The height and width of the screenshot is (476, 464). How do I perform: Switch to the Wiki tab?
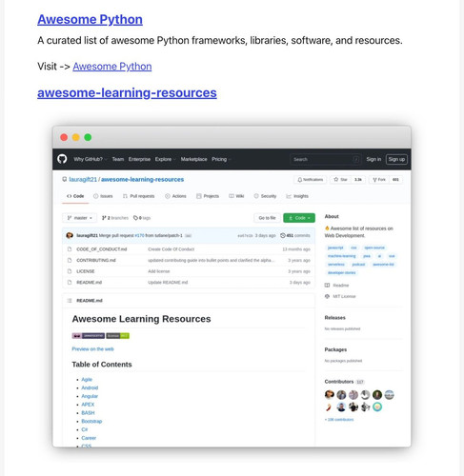click(x=236, y=196)
